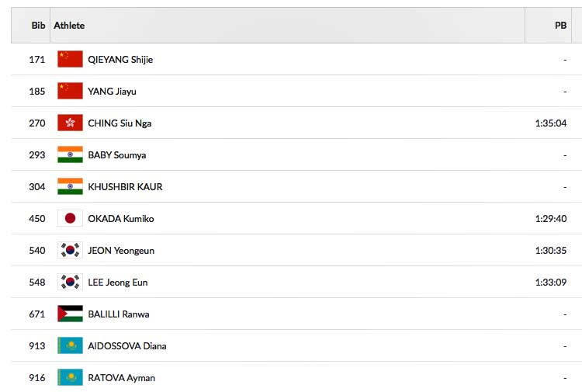Click the Korea flag beside JEON Yeongeun

[70, 251]
